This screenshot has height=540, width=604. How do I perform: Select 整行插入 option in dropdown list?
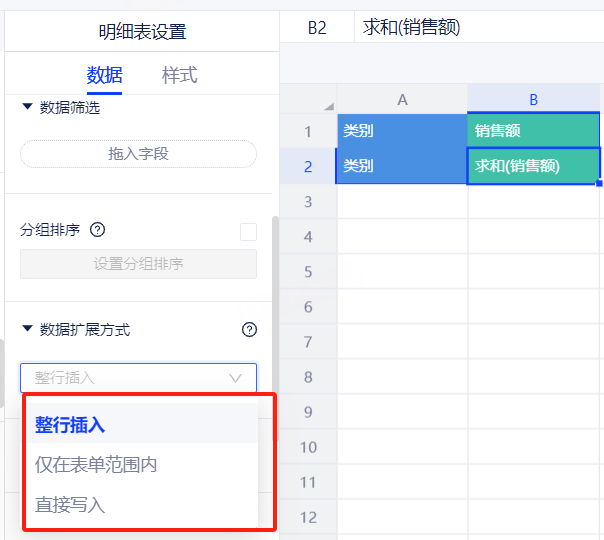pos(70,425)
